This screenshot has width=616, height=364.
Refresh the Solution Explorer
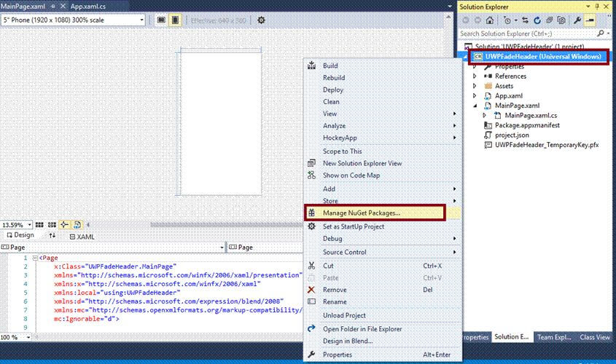[537, 20]
